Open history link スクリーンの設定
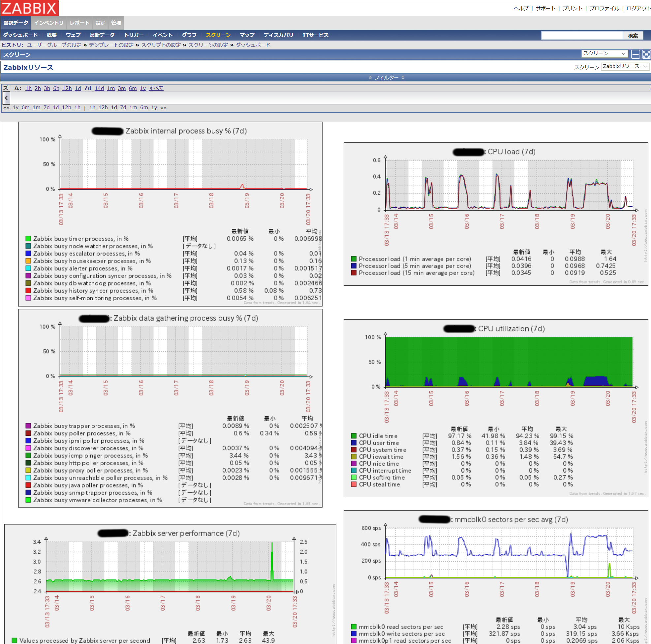 click(x=208, y=45)
